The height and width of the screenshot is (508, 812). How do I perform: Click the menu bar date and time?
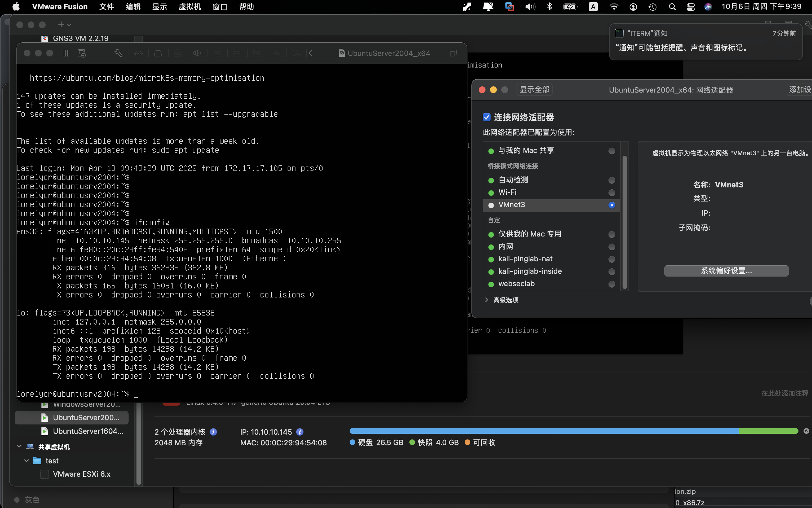click(761, 7)
